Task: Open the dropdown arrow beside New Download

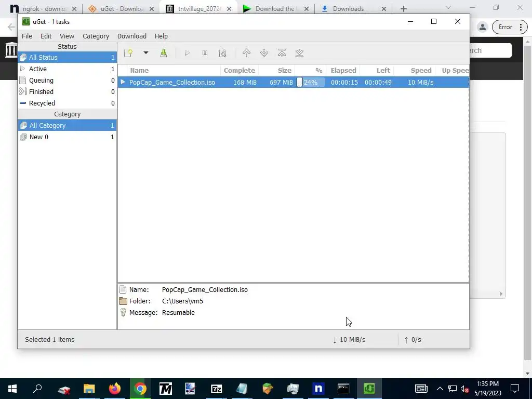Action: [146, 53]
